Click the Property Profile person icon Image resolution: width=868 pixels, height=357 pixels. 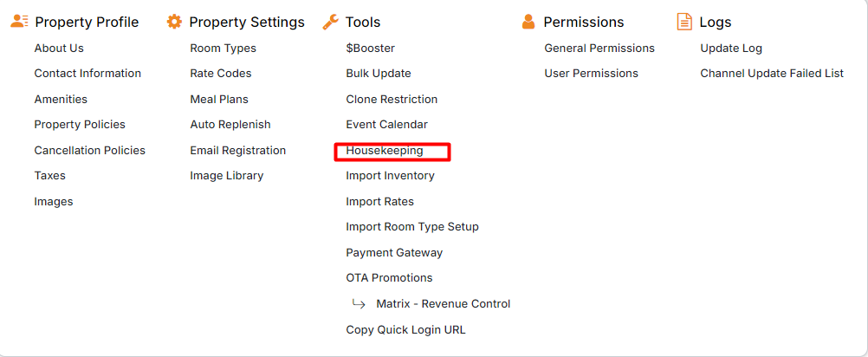coord(20,22)
